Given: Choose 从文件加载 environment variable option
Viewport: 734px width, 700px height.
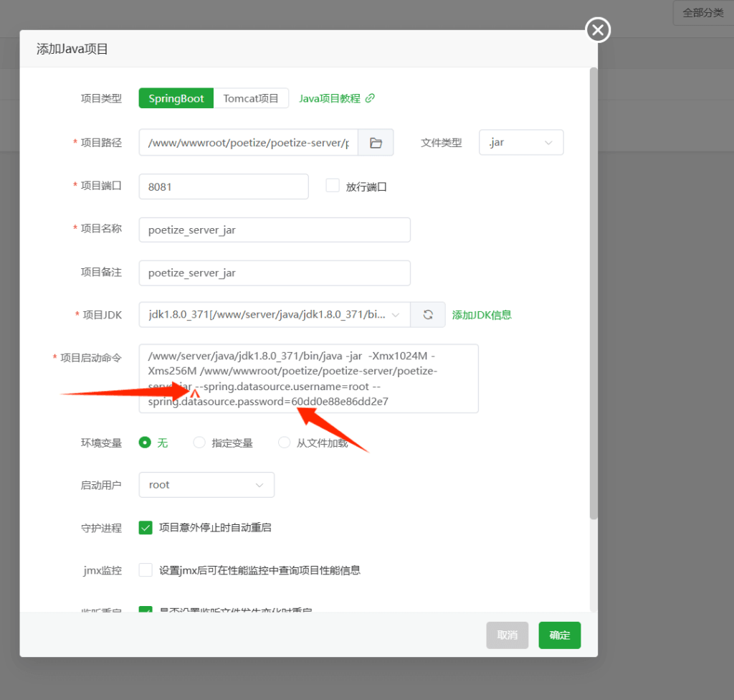Looking at the screenshot, I should 285,443.
